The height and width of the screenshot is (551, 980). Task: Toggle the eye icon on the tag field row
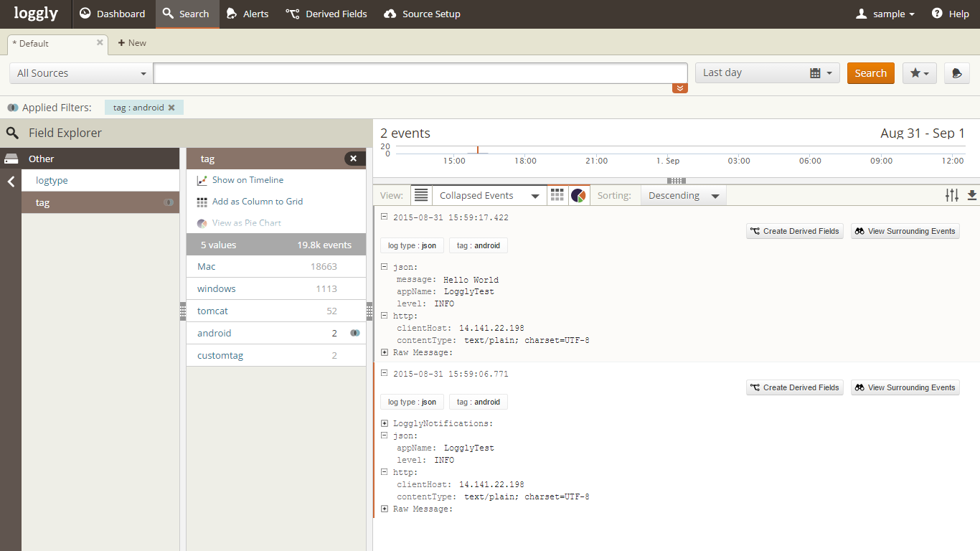pyautogui.click(x=168, y=202)
